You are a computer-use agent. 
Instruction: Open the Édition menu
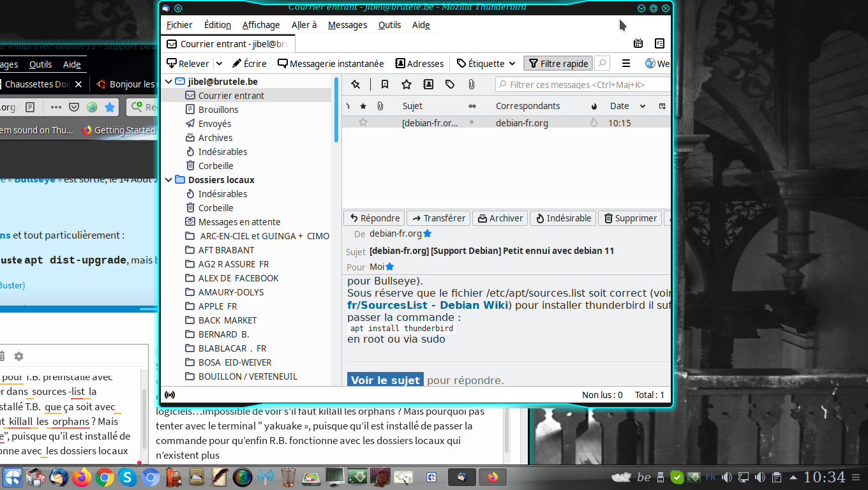[218, 25]
